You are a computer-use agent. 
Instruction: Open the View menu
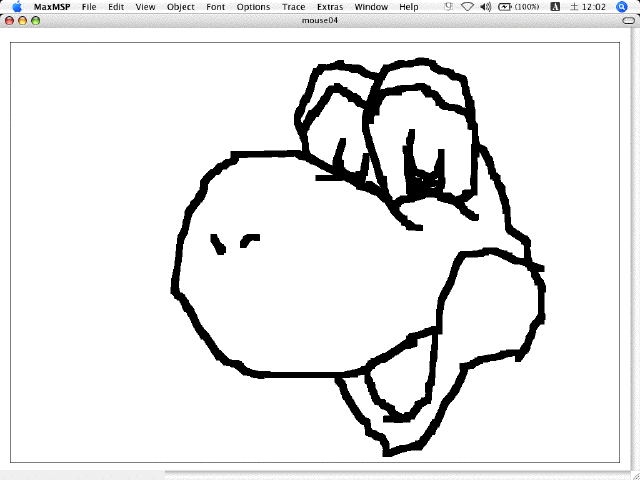pyautogui.click(x=145, y=7)
